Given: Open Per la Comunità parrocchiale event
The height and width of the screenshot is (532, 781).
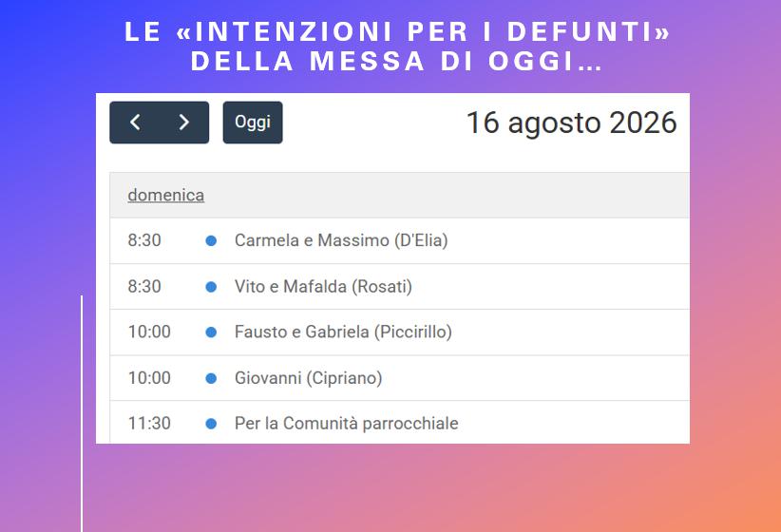Looking at the screenshot, I should tap(346, 424).
